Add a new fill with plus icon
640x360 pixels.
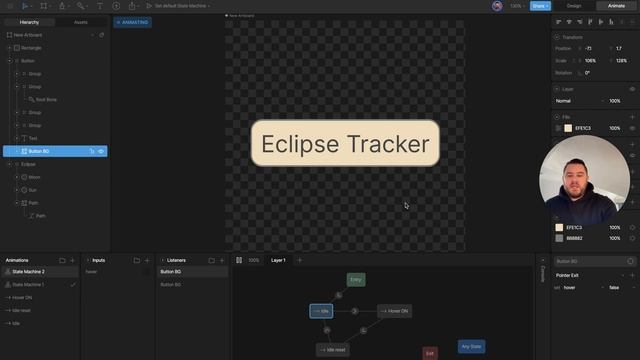click(632, 117)
